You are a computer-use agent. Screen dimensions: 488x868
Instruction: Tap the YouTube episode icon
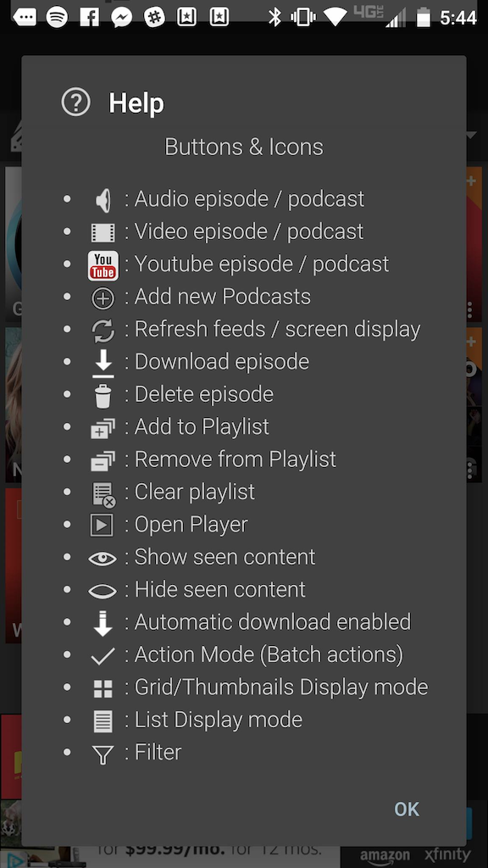tap(103, 265)
